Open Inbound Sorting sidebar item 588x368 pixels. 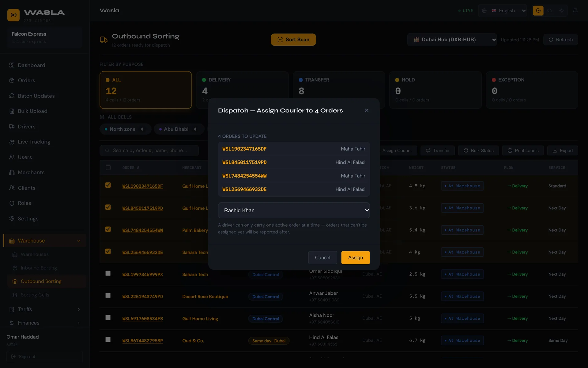[47, 268]
